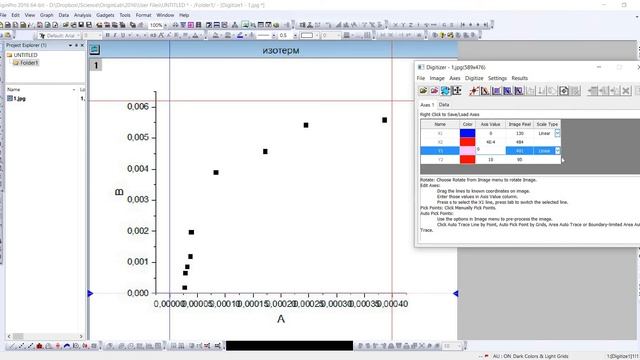Click the red X2 color swatch
Viewport: 640px width, 360px height.
[467, 142]
